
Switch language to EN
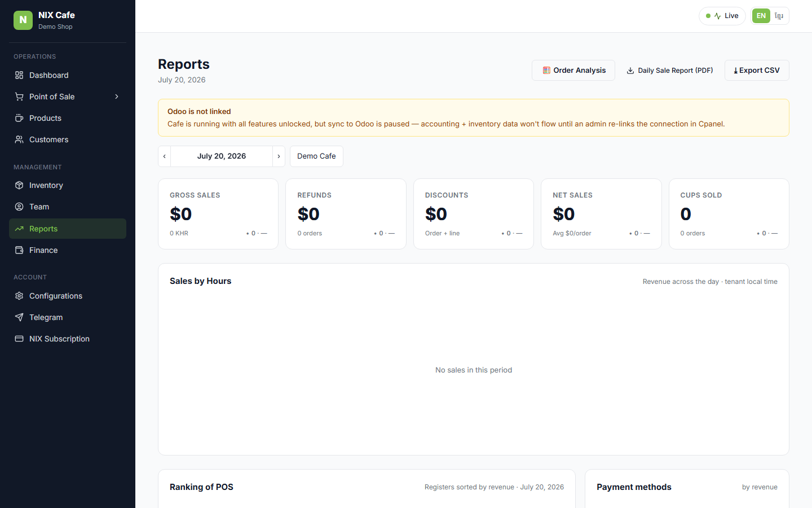[761, 16]
